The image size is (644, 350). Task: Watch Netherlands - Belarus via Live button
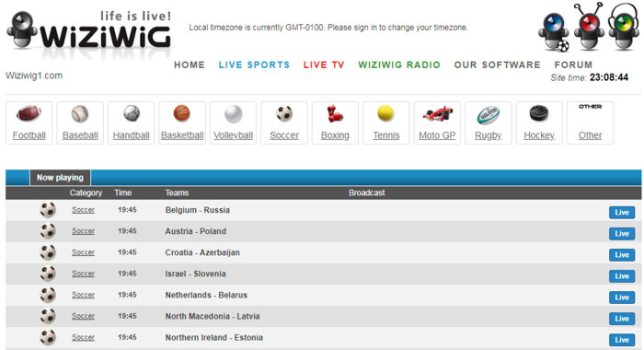point(622,297)
